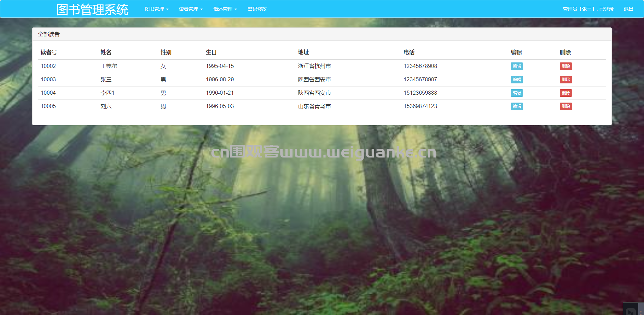Click gender 女 in row 10002

click(163, 66)
